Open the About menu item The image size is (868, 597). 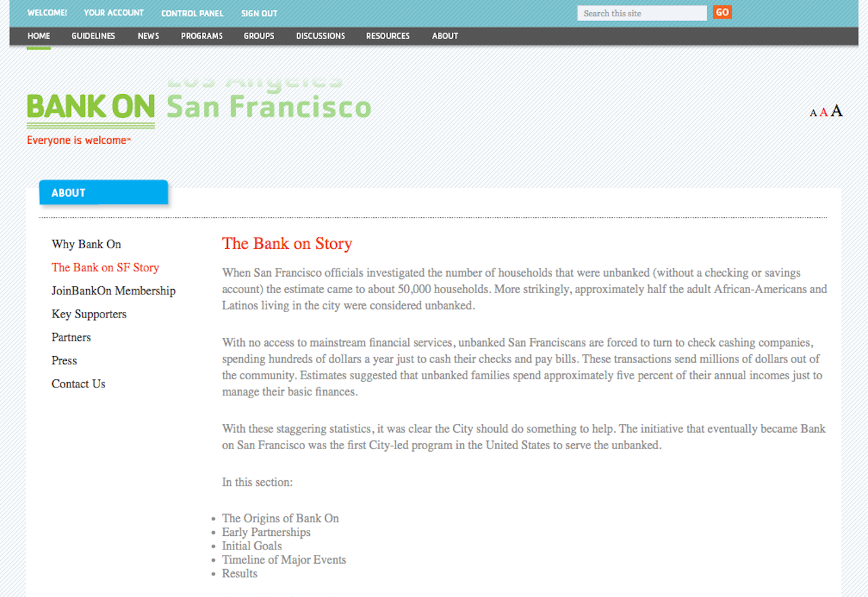446,36
